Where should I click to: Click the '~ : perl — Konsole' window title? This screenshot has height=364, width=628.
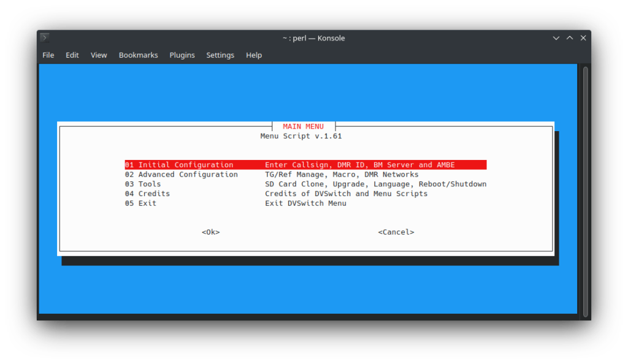coord(313,38)
